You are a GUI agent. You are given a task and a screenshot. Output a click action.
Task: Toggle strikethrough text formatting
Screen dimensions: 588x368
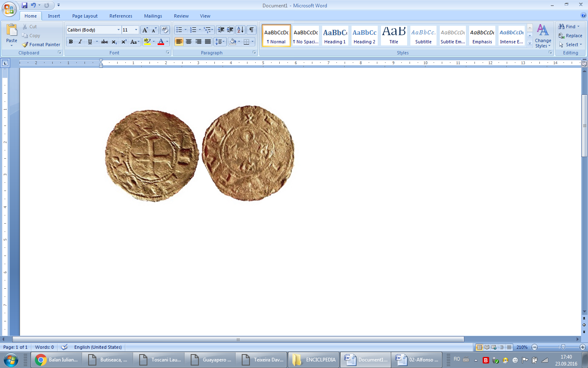point(105,42)
